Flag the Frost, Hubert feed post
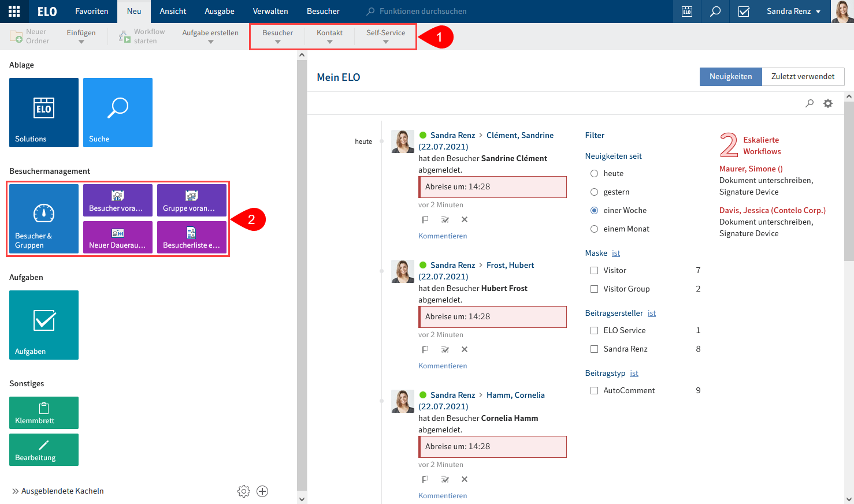Screen dimensions: 854x504 point(425,349)
